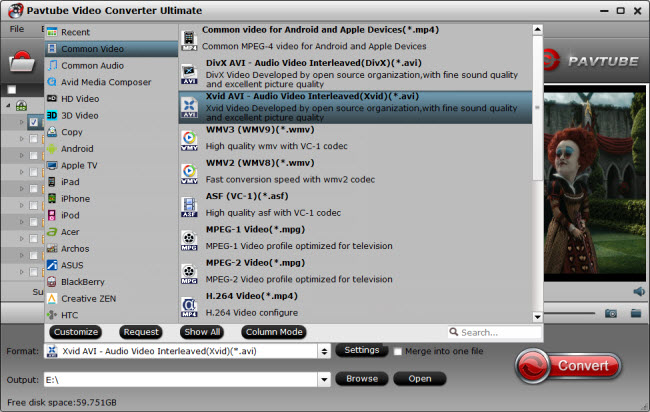The width and height of the screenshot is (650, 412).
Task: Click the format list scrollbar down arrow
Action: pyautogui.click(x=537, y=317)
